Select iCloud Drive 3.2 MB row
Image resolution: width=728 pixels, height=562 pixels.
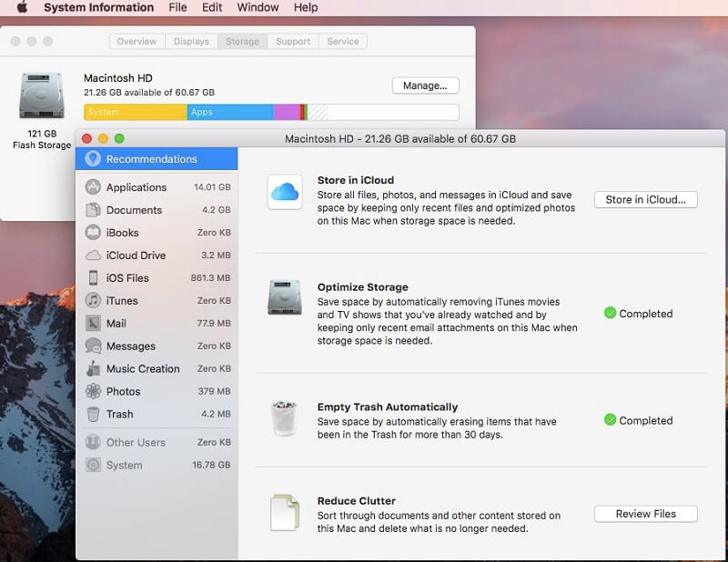157,256
